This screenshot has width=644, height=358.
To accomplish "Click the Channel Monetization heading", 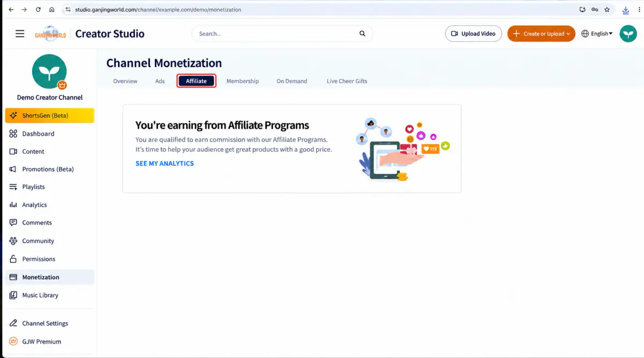I will click(164, 63).
